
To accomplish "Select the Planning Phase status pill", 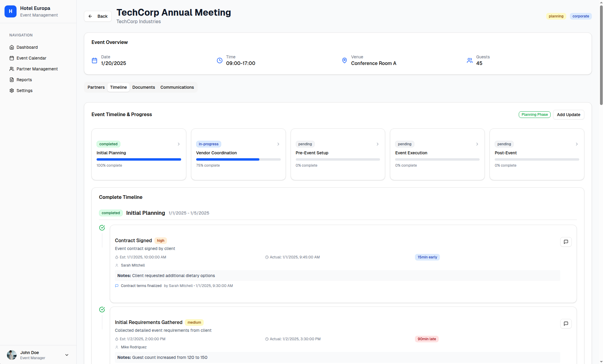I will pyautogui.click(x=534, y=115).
